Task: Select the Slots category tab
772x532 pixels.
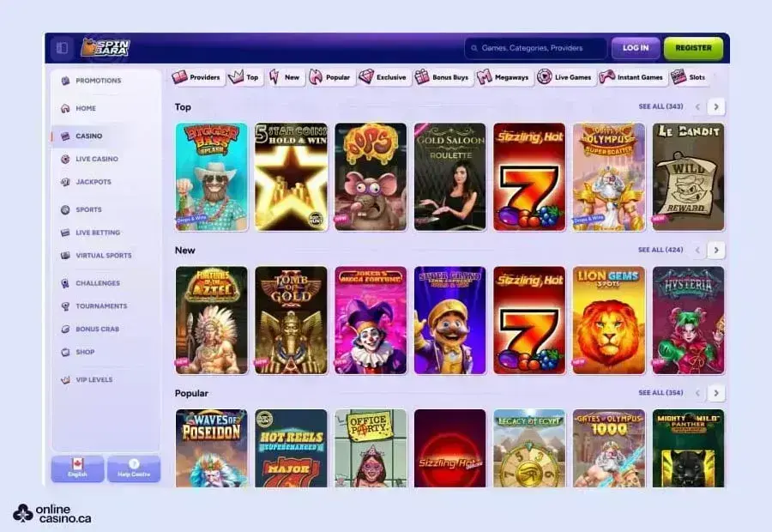Action: [x=689, y=77]
